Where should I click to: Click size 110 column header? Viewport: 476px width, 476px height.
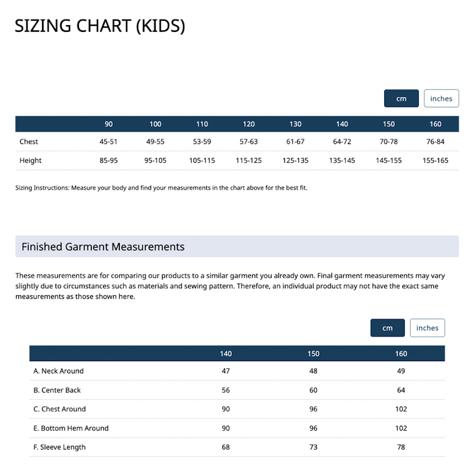coord(202,124)
